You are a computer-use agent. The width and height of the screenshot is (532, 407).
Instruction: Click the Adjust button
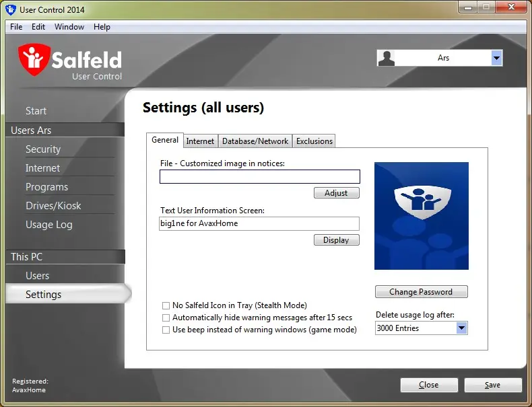336,193
